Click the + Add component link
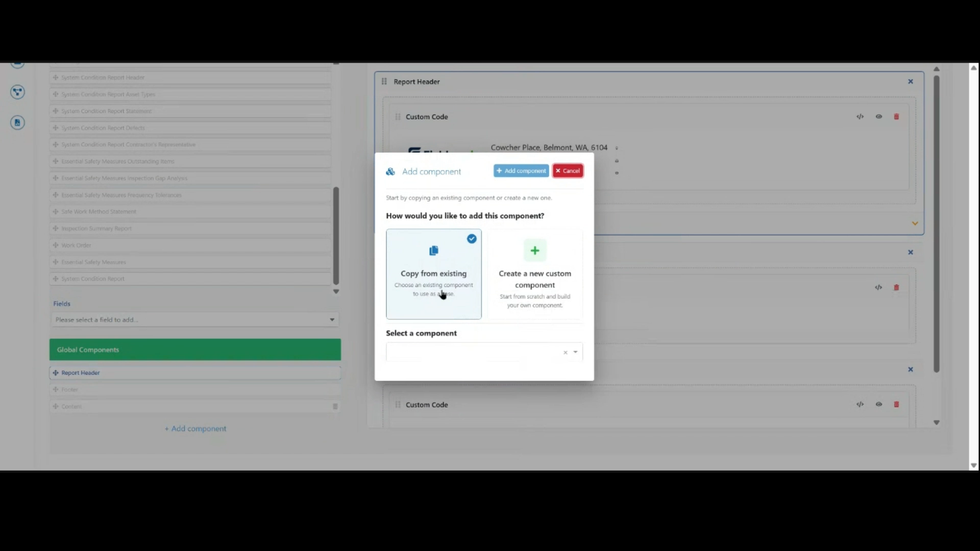This screenshot has width=980, height=551. (x=195, y=429)
